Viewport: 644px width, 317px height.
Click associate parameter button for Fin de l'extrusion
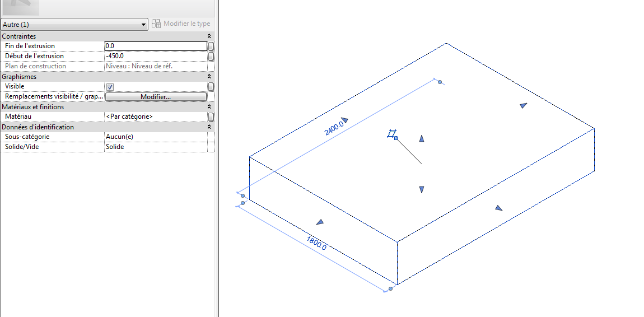pyautogui.click(x=211, y=46)
